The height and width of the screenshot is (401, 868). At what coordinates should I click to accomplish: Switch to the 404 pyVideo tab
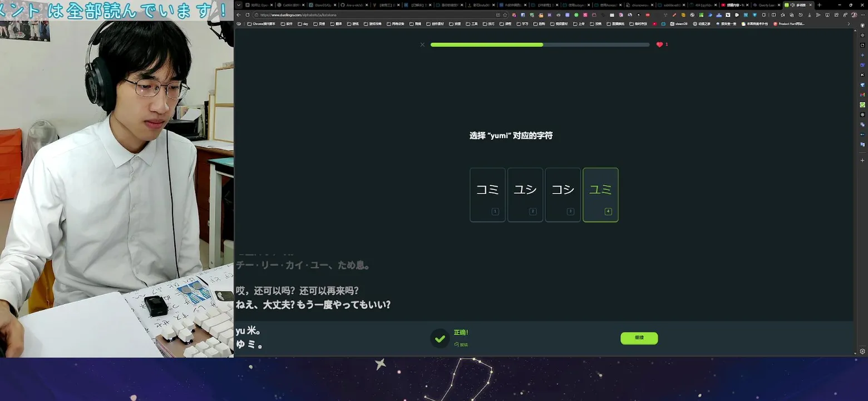pos(703,5)
